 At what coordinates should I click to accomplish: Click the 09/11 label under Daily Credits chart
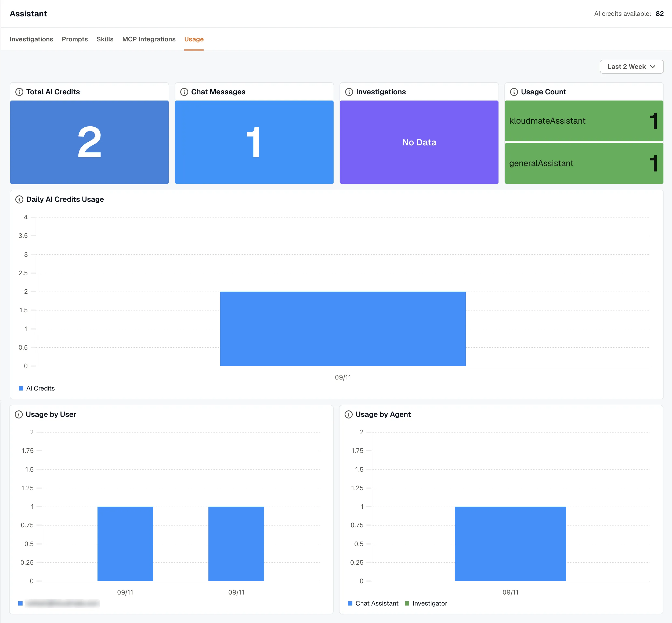342,377
